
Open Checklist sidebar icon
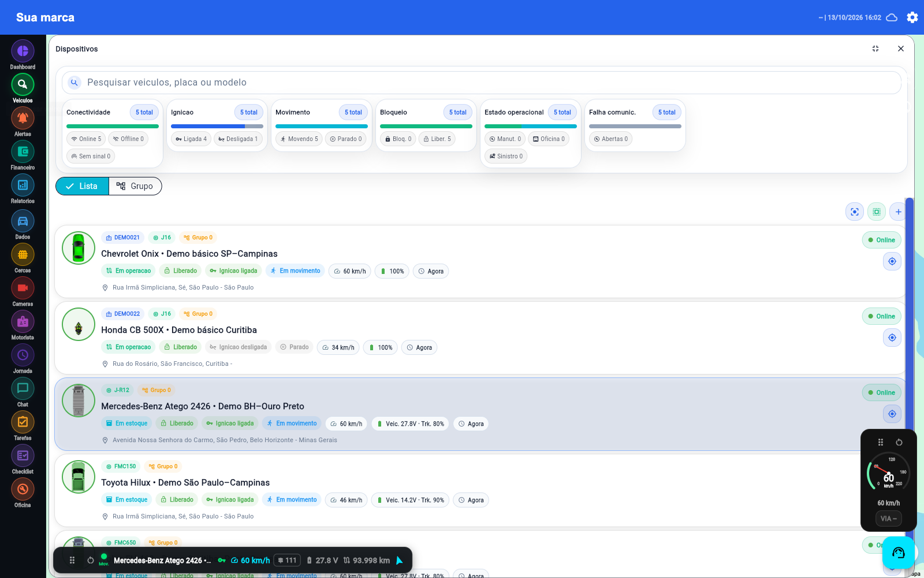coord(23,456)
